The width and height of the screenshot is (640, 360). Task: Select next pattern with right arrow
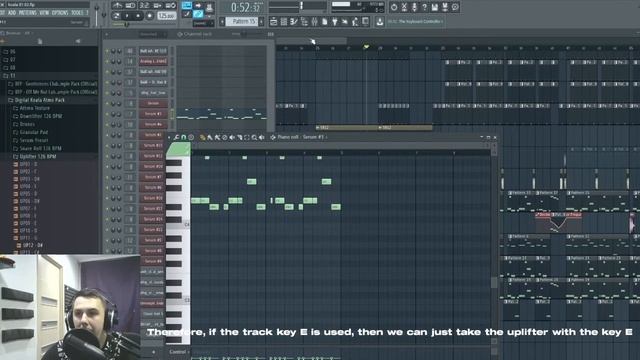click(261, 22)
